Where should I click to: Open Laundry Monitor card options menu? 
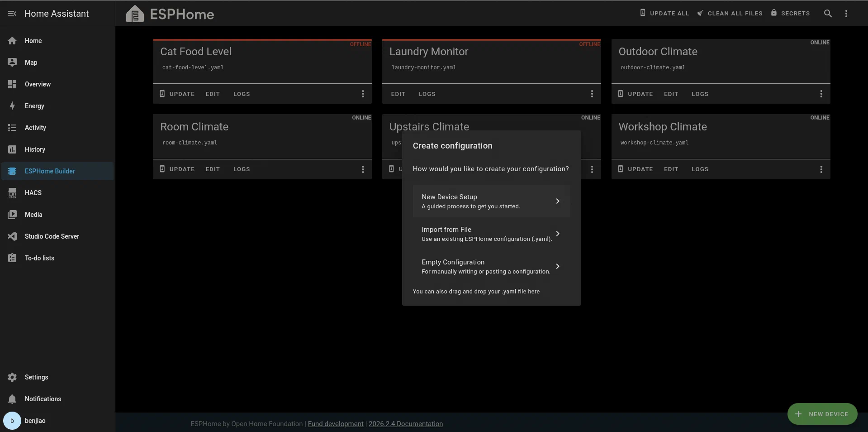coord(592,94)
